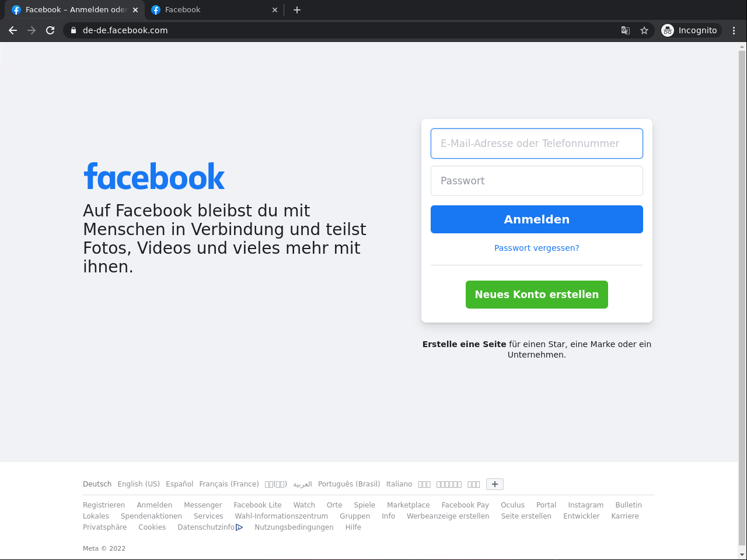Open the Privatsphäre footer link

click(x=105, y=527)
